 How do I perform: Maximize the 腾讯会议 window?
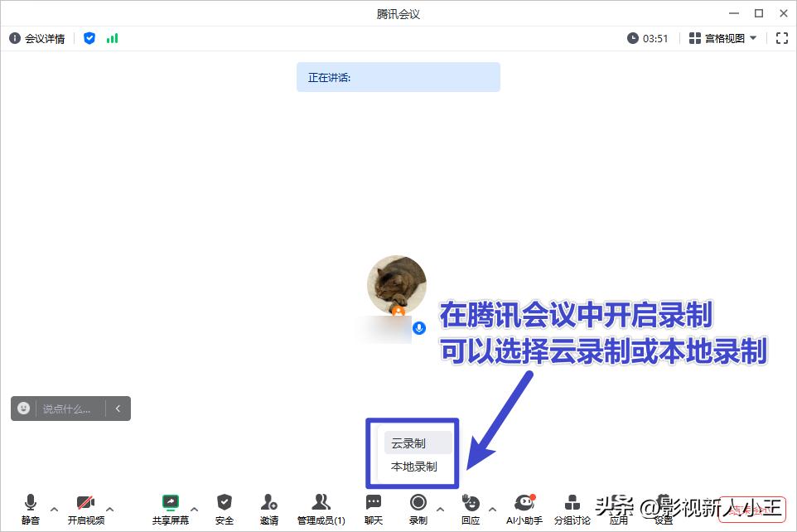click(759, 13)
